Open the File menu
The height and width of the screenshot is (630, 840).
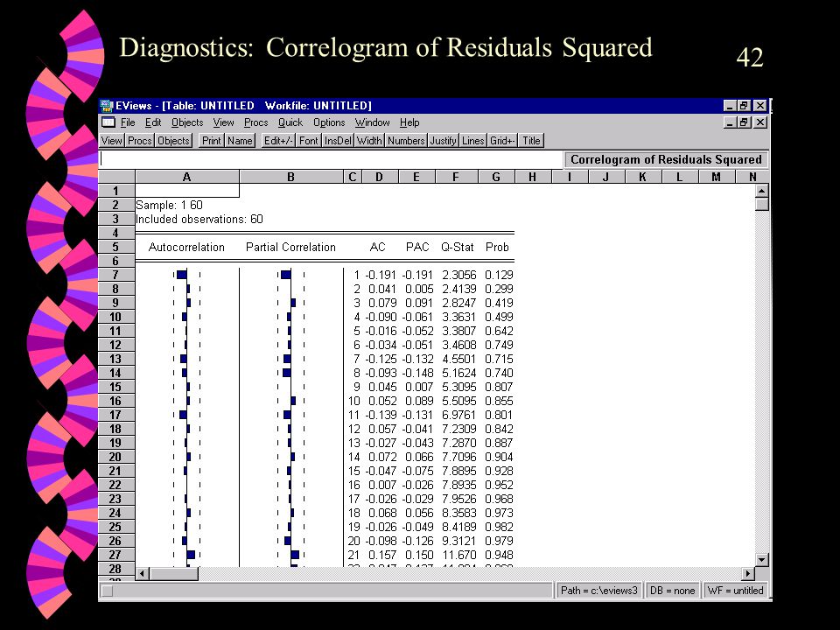128,122
